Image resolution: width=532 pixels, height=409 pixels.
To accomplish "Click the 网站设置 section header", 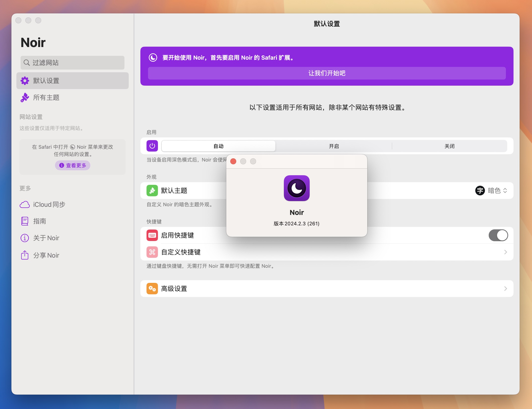I will [31, 117].
